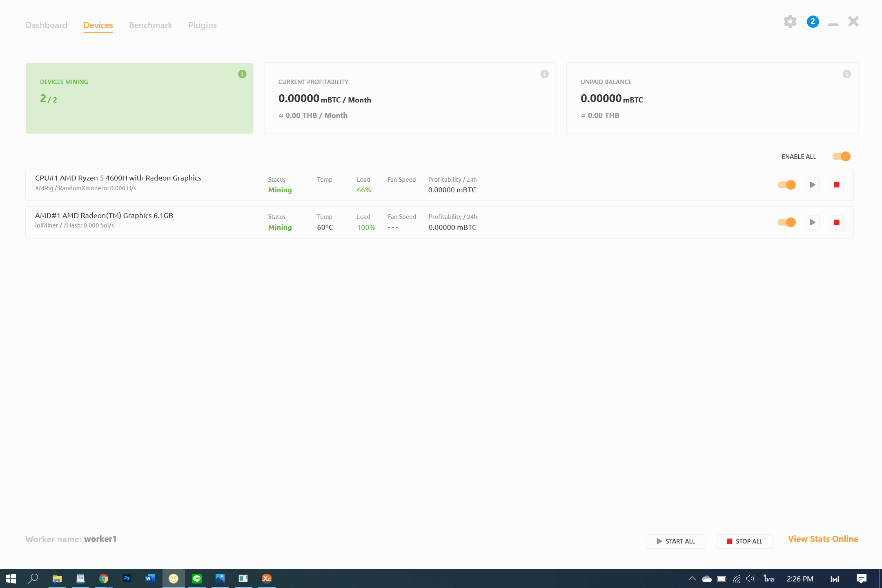Viewport: 882px width, 588px height.
Task: Select the NiceHash Miner taskbar icon
Action: [174, 579]
